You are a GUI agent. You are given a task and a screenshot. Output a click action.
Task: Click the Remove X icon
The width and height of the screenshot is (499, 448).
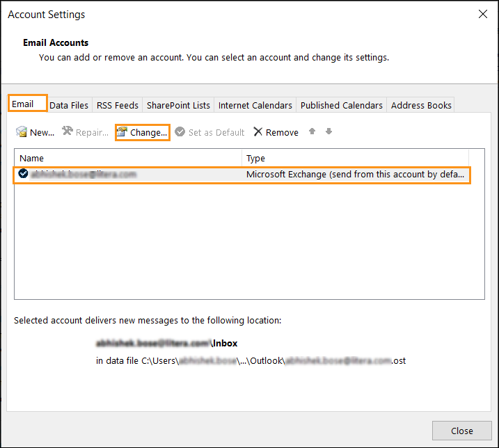(x=258, y=131)
